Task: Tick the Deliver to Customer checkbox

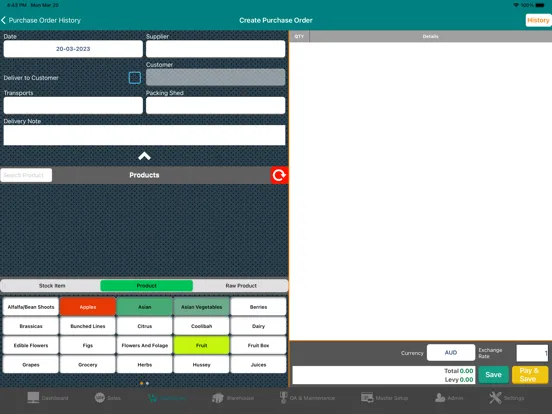Action: [135, 78]
